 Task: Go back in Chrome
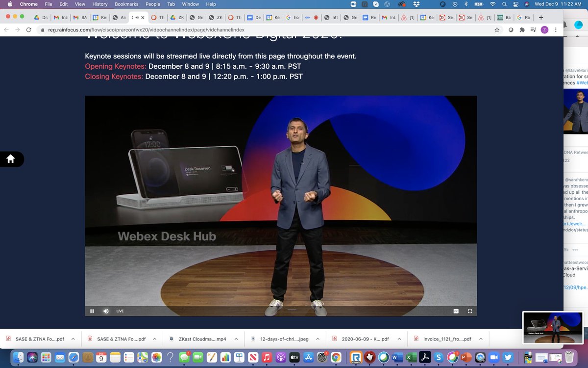[x=7, y=30]
